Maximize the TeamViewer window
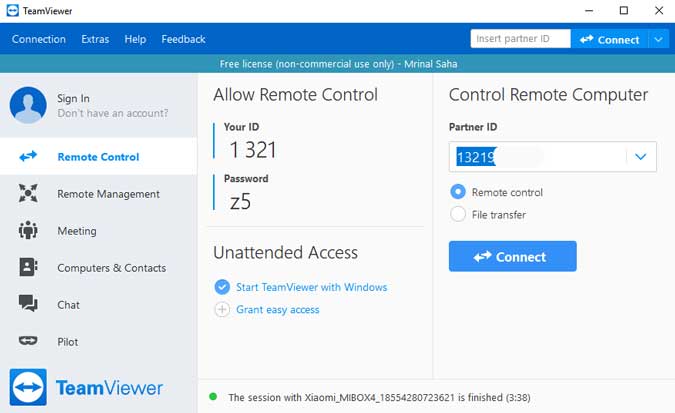The image size is (675, 413). point(624,11)
